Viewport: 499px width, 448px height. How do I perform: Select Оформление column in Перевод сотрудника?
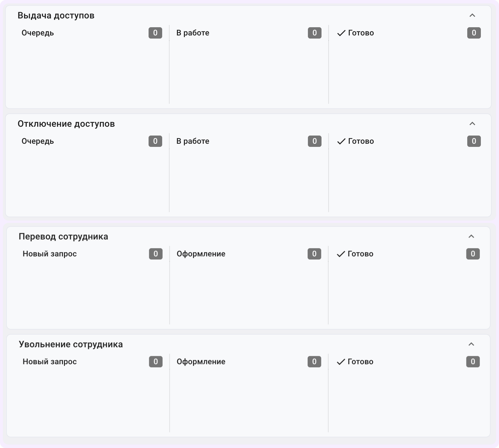(201, 254)
